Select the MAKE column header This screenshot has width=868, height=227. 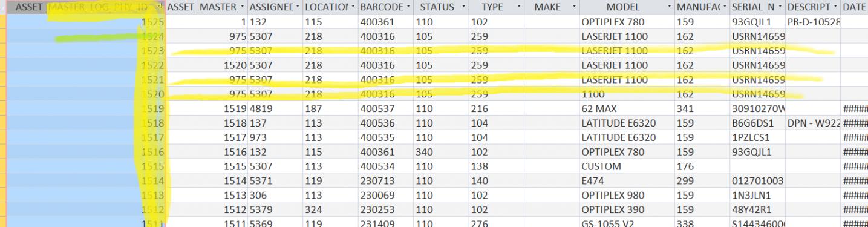coord(551,7)
